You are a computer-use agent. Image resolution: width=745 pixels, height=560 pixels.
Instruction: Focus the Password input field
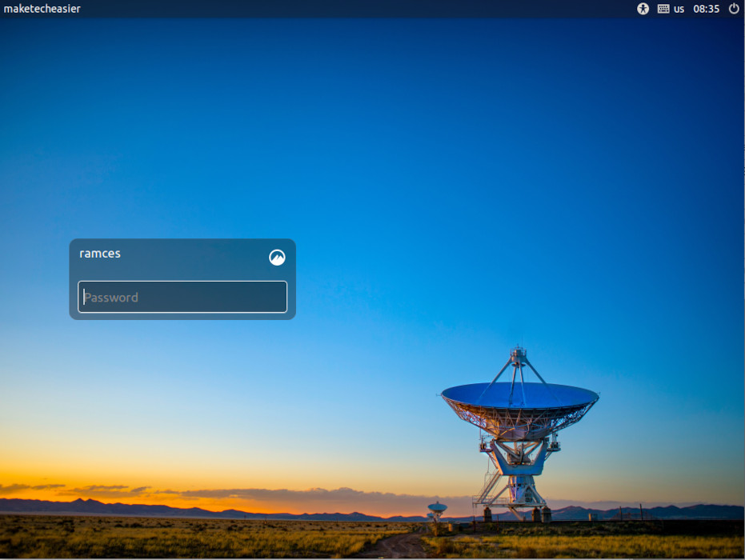pyautogui.click(x=182, y=297)
